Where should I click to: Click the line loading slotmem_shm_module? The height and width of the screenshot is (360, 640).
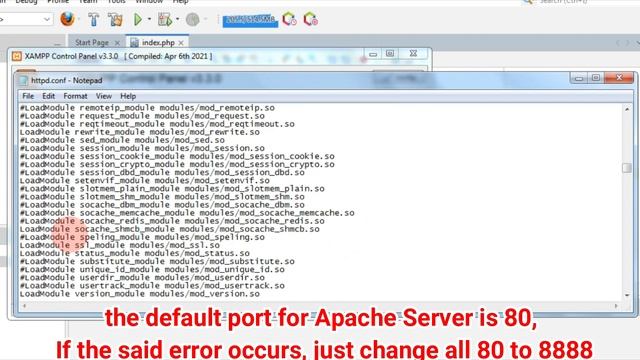point(162,197)
